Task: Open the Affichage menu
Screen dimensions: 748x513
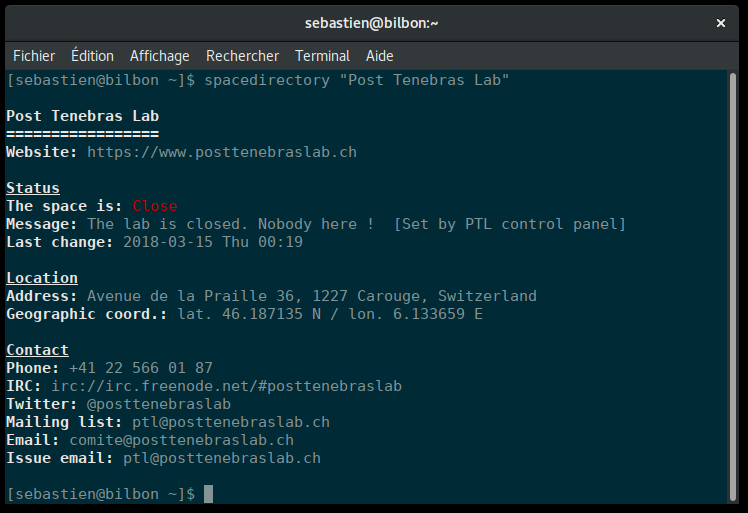Action: coord(159,56)
